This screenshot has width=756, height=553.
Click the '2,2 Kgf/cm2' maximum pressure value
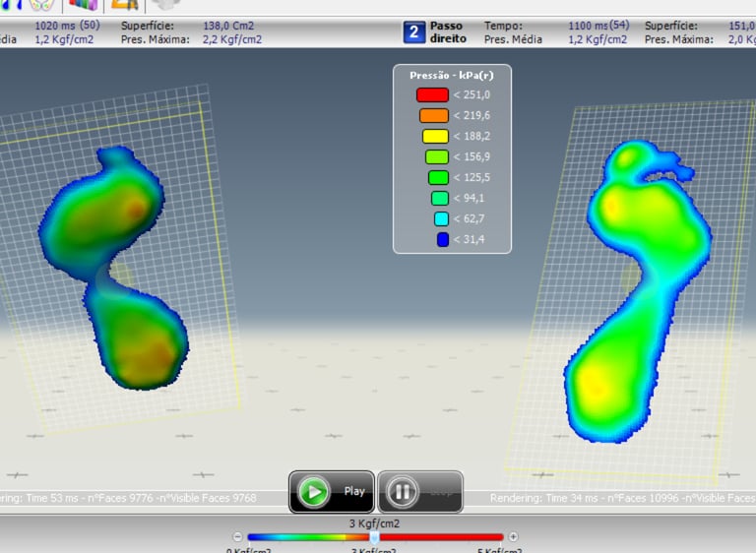(x=232, y=39)
